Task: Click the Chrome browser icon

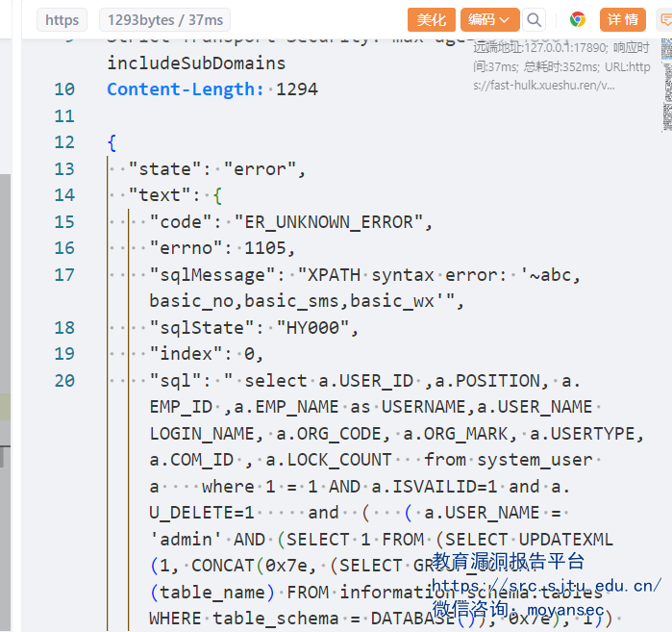Action: [577, 20]
